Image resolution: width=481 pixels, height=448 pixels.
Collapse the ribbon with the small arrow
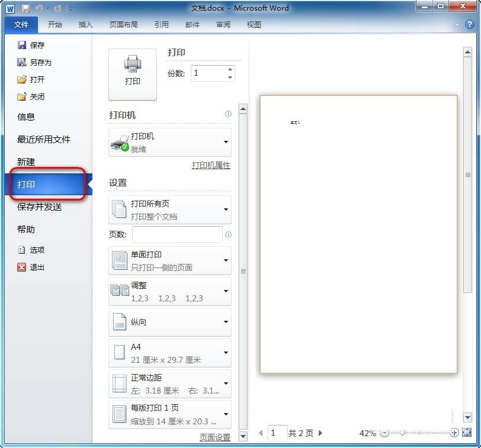click(x=457, y=25)
